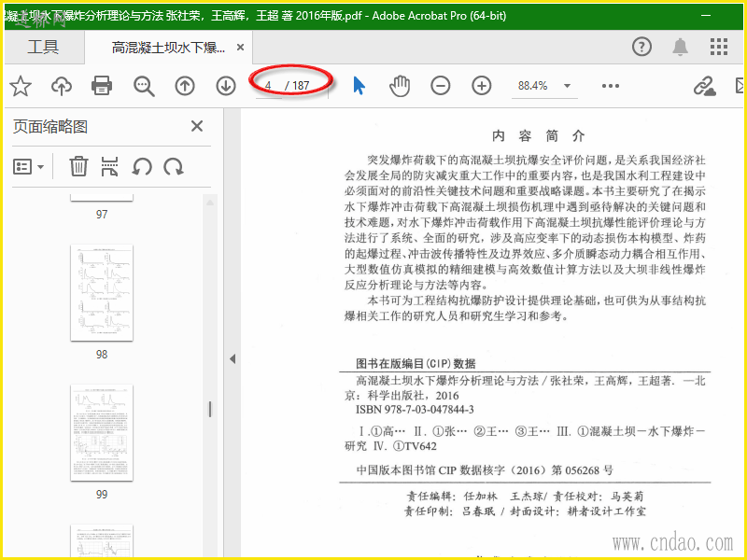Screen dimensions: 747x560
Task: Zoom out with the minus icon
Action: [x=440, y=86]
